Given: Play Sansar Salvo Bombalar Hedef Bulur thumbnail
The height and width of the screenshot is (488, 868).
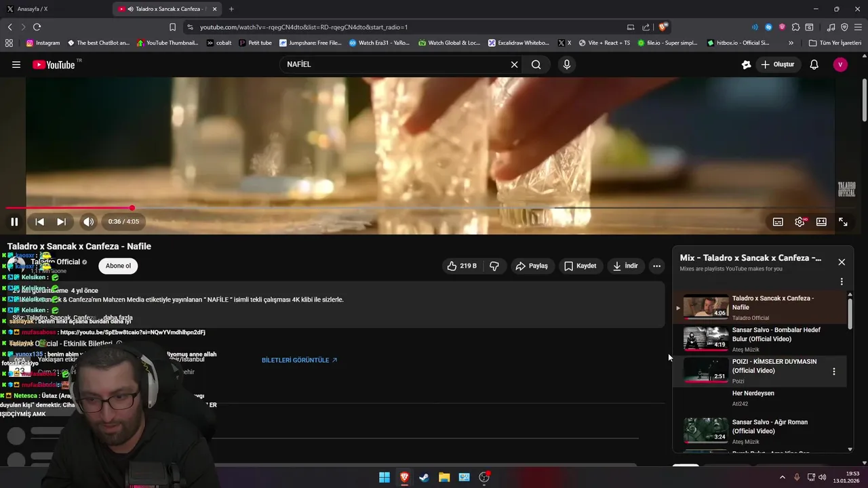Looking at the screenshot, I should click(705, 338).
